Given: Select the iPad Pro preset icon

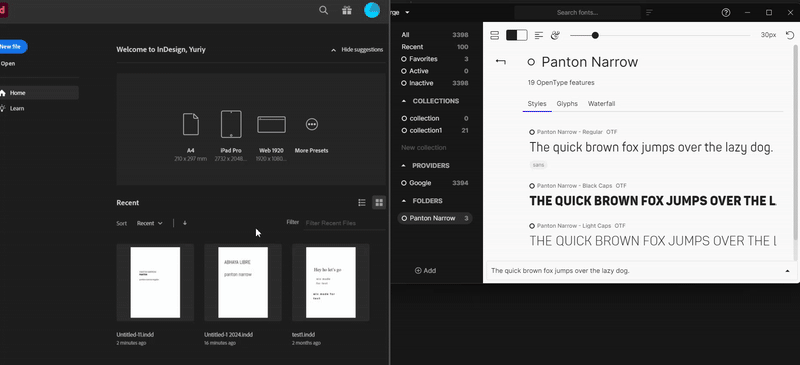Looking at the screenshot, I should [231, 124].
